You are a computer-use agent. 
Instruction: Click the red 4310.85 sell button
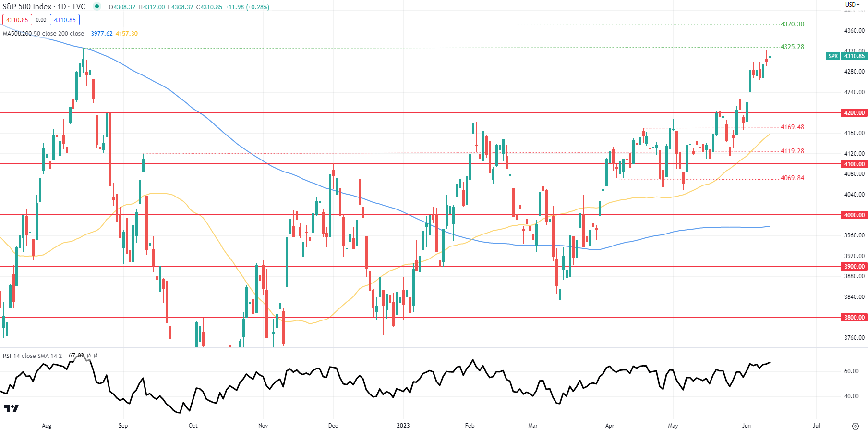click(x=17, y=20)
